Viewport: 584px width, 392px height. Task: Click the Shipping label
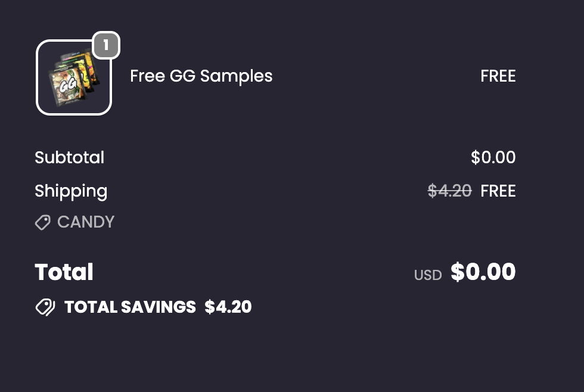click(71, 191)
